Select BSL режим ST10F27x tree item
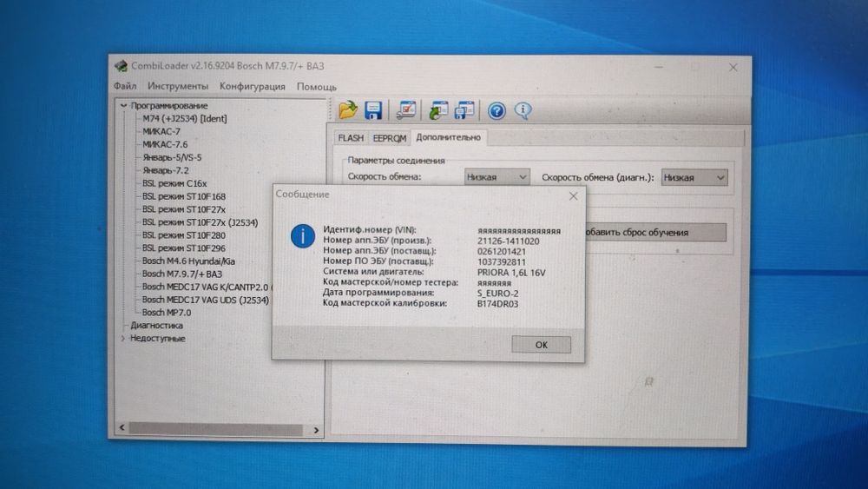The width and height of the screenshot is (868, 489). click(x=184, y=209)
